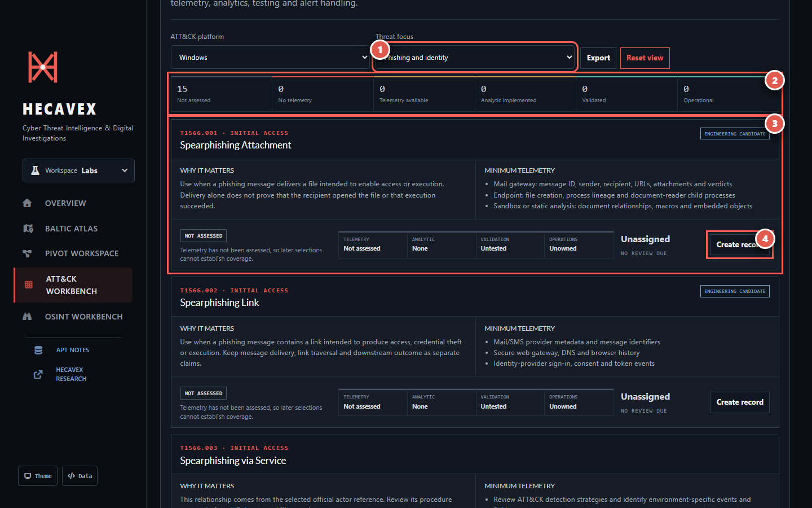Viewport: 812px width, 508px height.
Task: Open the ATT&CK platform Windows dropdown
Action: click(270, 57)
